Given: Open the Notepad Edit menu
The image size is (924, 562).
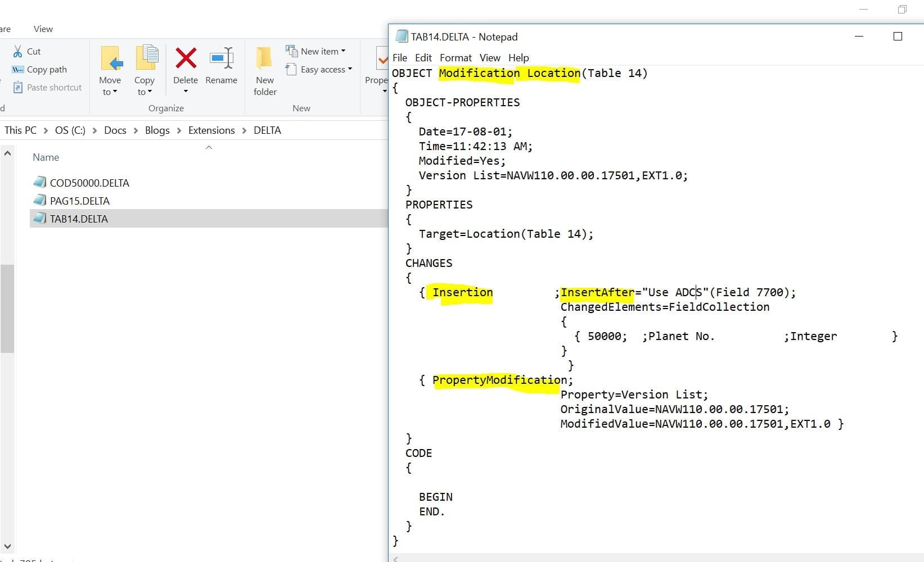Looking at the screenshot, I should (423, 57).
